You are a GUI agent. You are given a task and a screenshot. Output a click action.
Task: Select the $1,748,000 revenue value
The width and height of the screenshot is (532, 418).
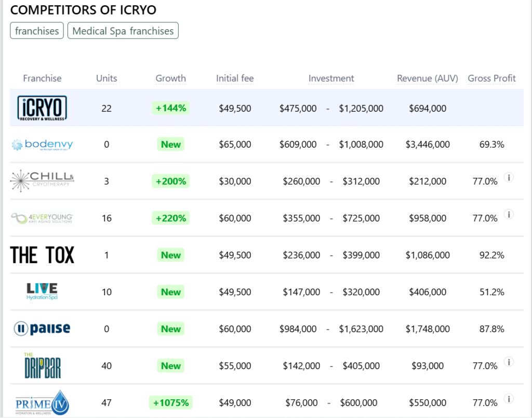pyautogui.click(x=428, y=329)
